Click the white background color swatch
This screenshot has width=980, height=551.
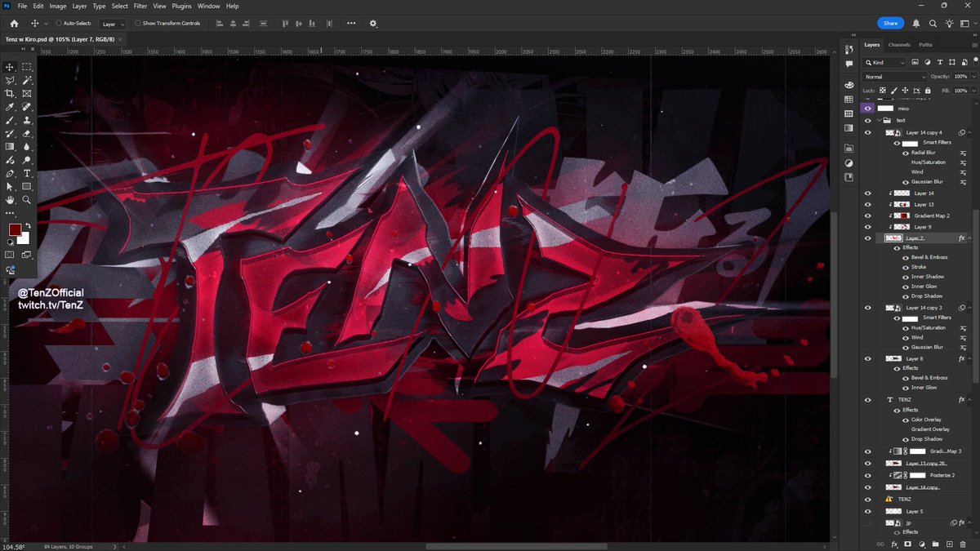25,239
